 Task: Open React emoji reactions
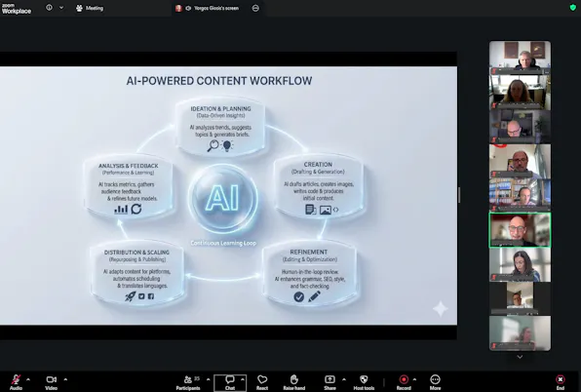(x=262, y=382)
